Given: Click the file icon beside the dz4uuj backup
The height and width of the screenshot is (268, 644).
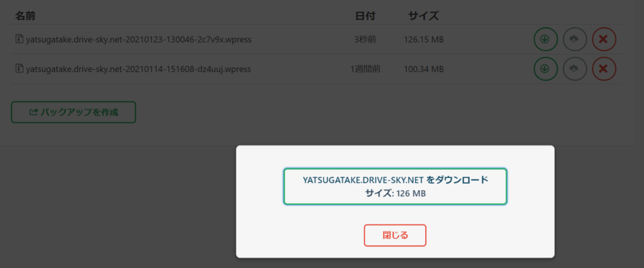Looking at the screenshot, I should tap(19, 69).
